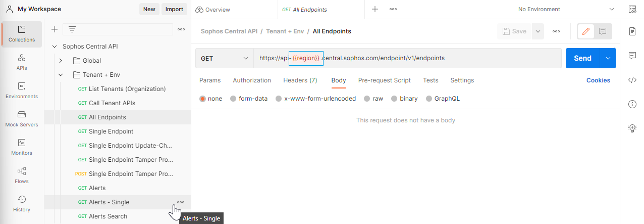Image resolution: width=644 pixels, height=224 pixels.
Task: Open the Code snippet icon in the right sidebar
Action: pyautogui.click(x=632, y=80)
